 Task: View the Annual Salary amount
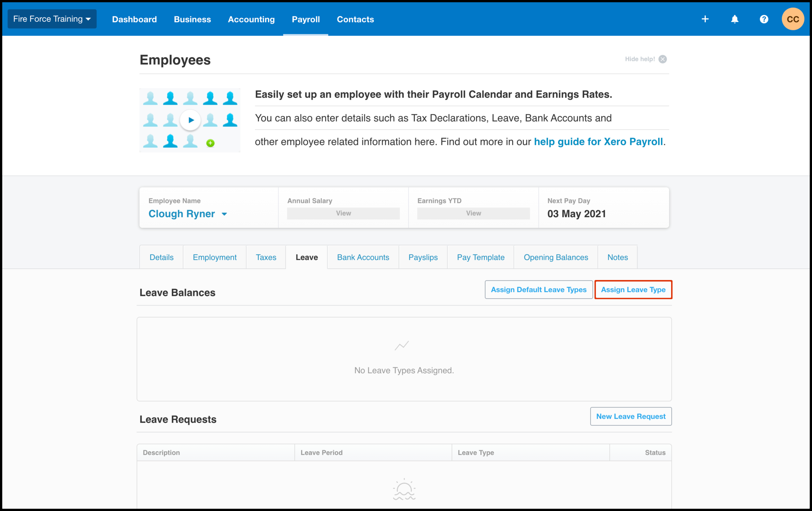coord(343,213)
